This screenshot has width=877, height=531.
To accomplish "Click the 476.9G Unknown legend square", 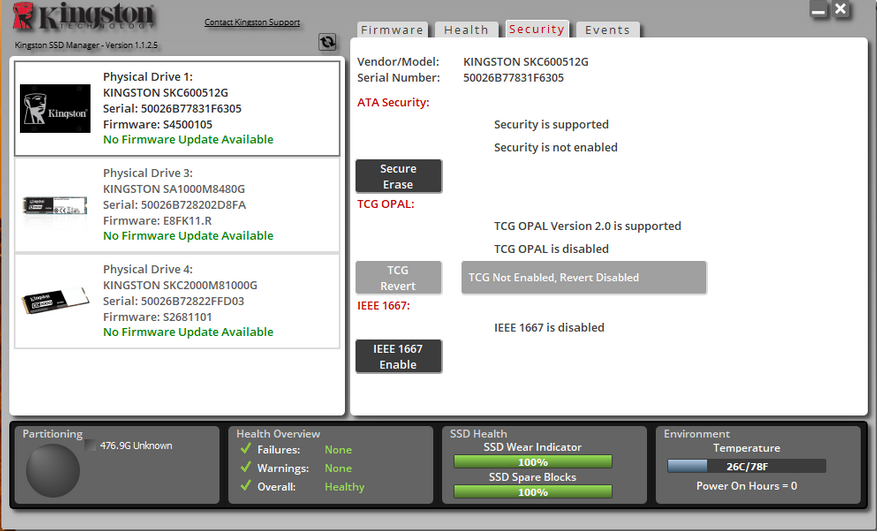I will click(90, 445).
